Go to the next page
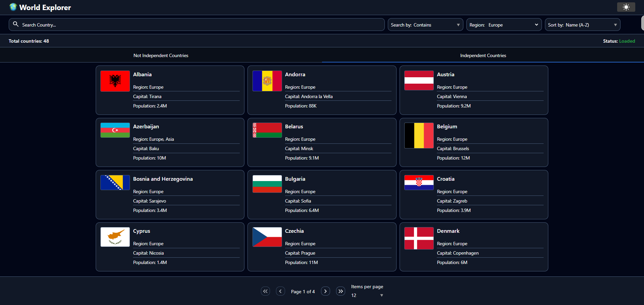 [325, 291]
